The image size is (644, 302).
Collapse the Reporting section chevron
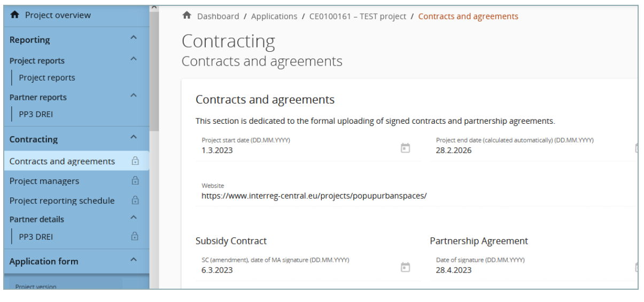click(134, 38)
